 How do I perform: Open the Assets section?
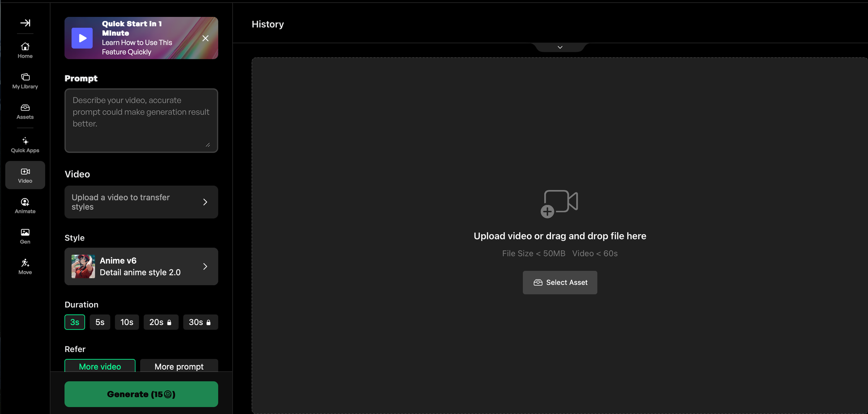(x=25, y=111)
